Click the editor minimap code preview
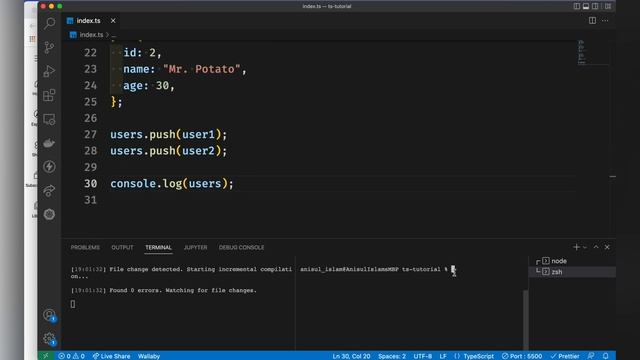This screenshot has height=360, width=640. click(x=582, y=52)
